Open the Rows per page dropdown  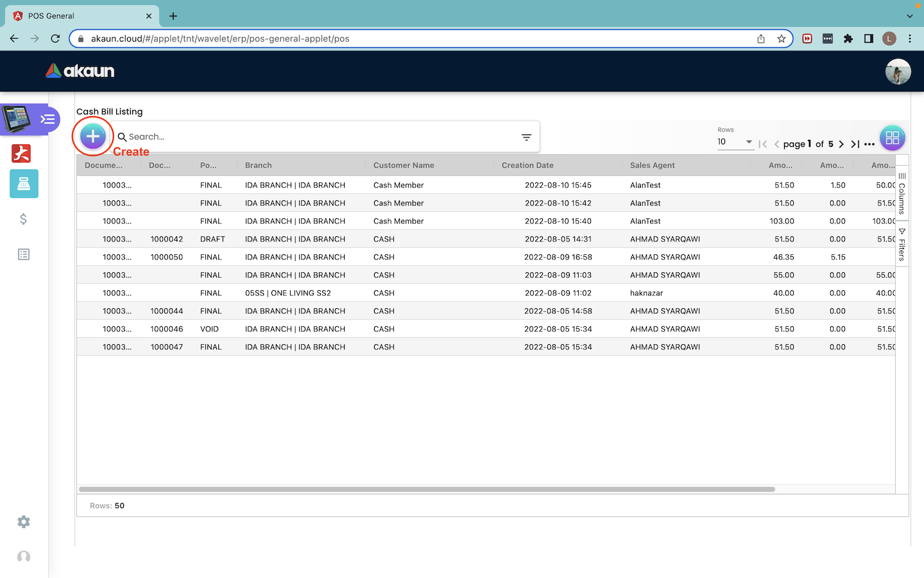pyautogui.click(x=735, y=142)
